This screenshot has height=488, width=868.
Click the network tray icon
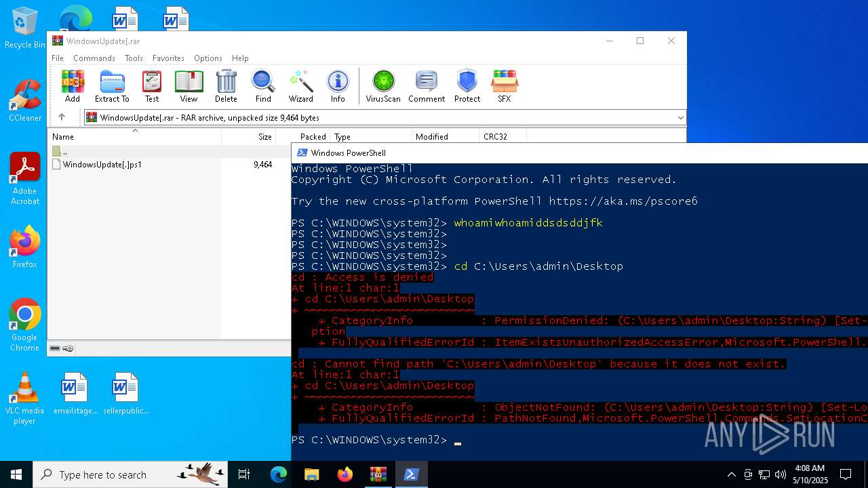click(764, 474)
